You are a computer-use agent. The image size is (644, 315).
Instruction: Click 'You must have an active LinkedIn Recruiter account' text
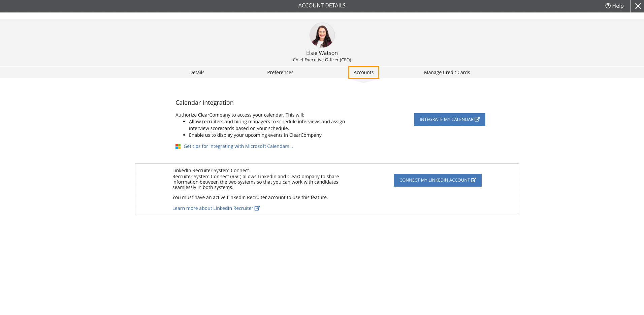pos(250,197)
